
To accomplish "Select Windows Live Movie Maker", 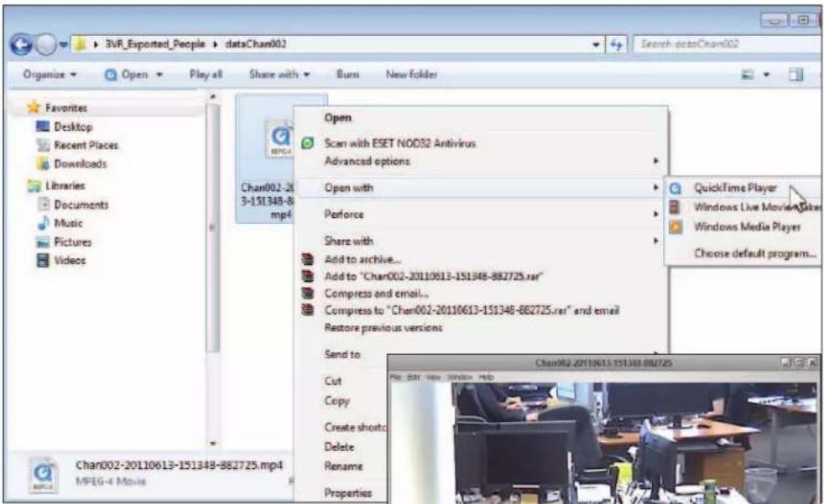I will point(757,207).
